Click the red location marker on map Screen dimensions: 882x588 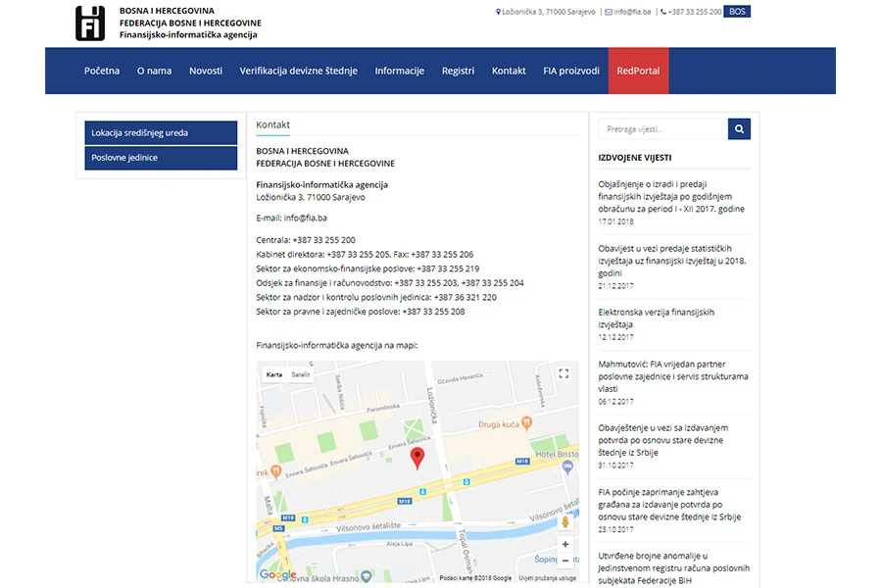point(416,458)
